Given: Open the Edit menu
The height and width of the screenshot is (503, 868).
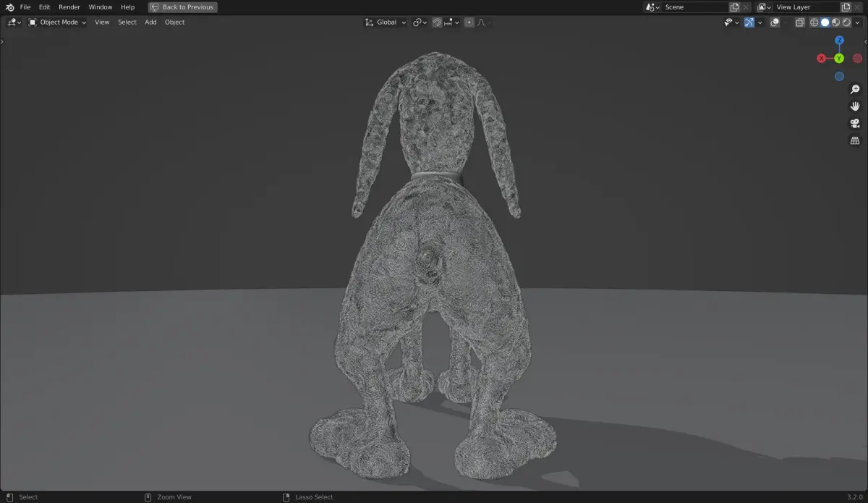Looking at the screenshot, I should [x=45, y=7].
